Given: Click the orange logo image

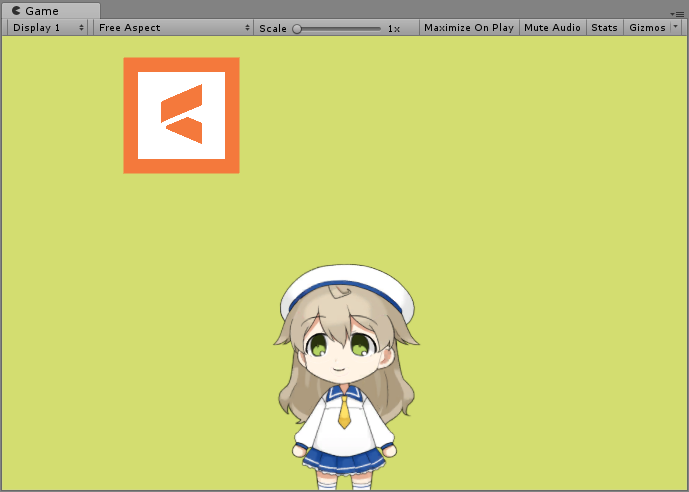Looking at the screenshot, I should 181,116.
